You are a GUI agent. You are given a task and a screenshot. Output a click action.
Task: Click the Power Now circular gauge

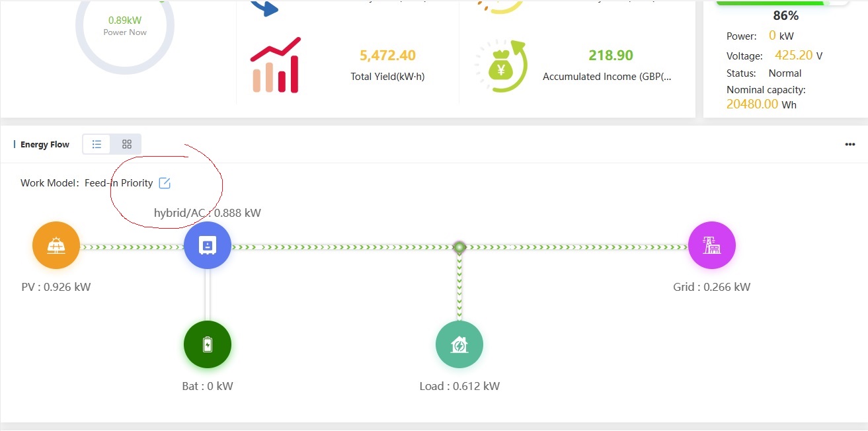125,26
